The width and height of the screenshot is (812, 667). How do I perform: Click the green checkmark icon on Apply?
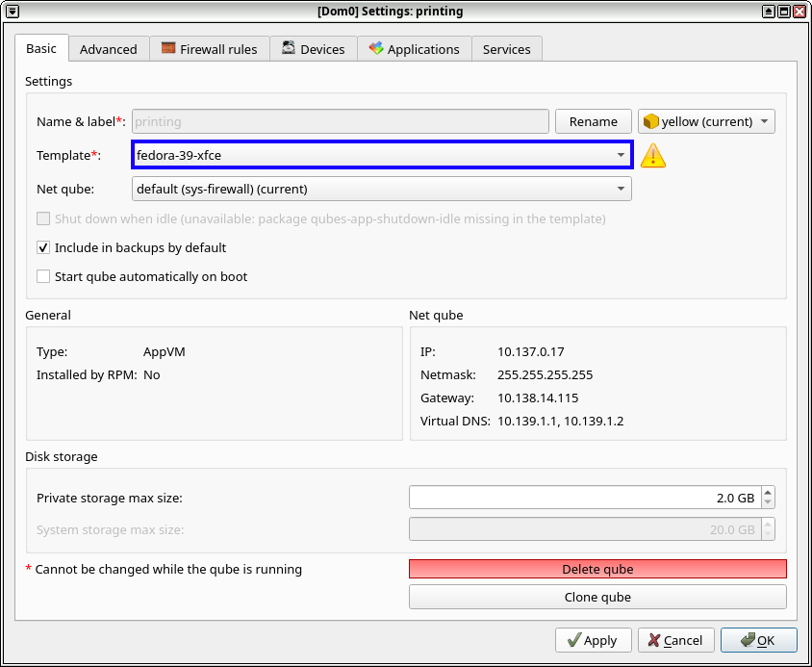pos(573,641)
